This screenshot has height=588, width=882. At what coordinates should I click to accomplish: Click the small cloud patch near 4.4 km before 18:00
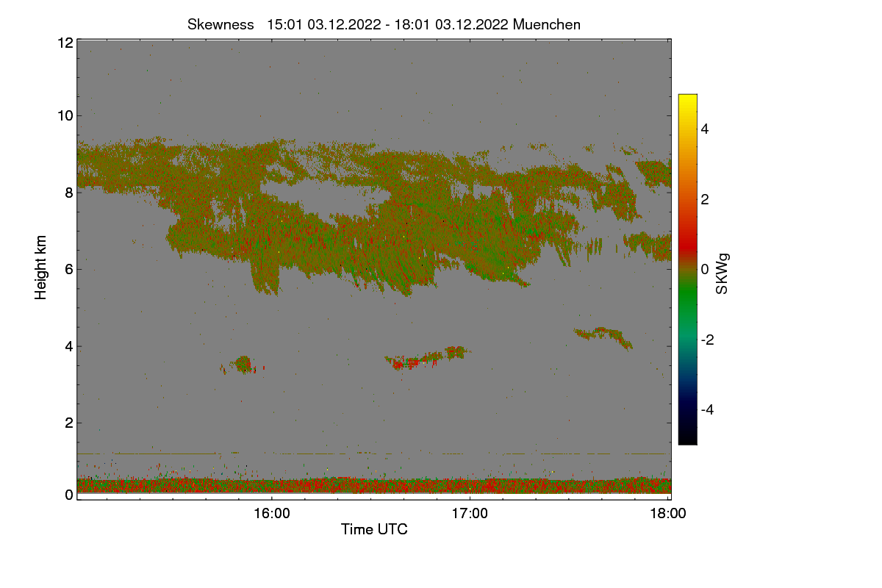click(603, 337)
